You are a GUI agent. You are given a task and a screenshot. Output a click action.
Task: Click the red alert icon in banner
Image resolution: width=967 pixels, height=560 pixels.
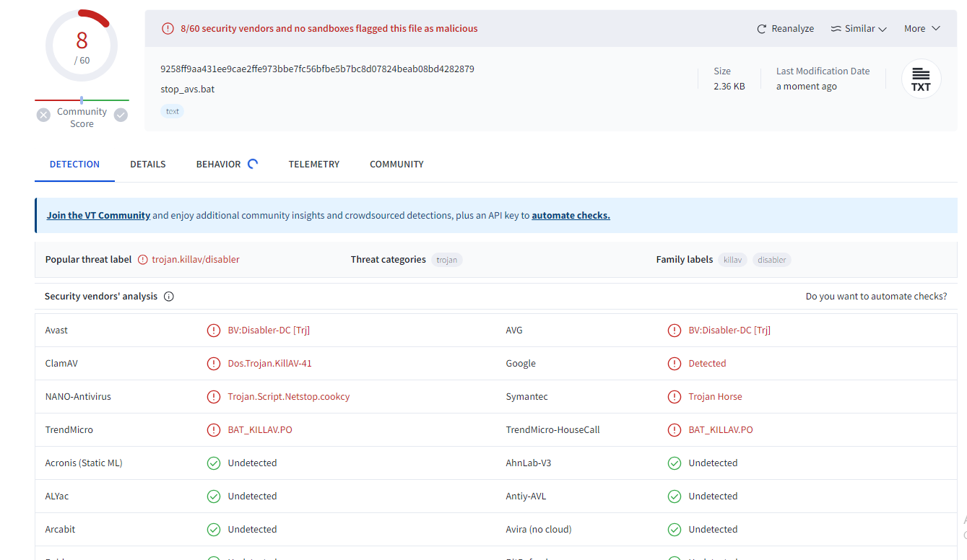click(168, 29)
